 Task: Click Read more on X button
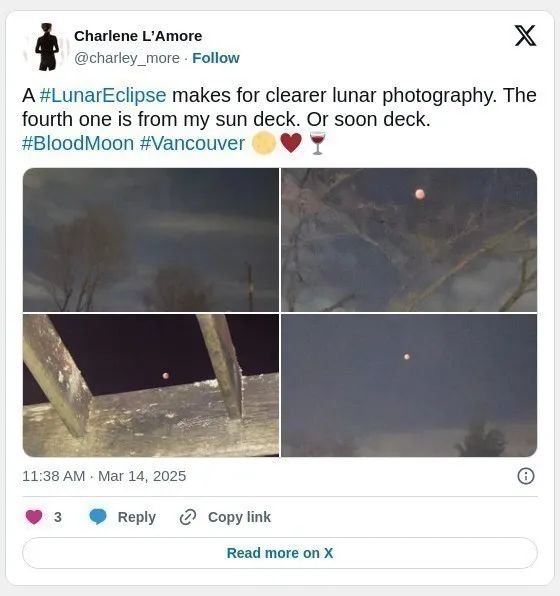point(280,553)
